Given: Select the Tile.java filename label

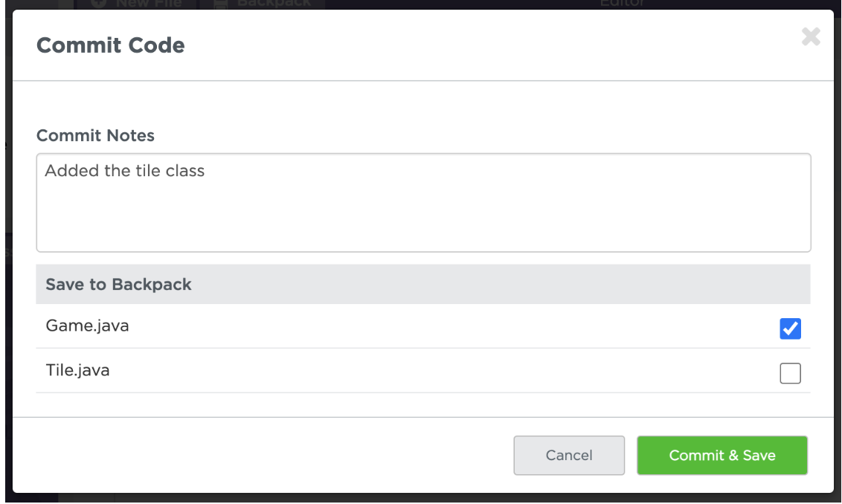Looking at the screenshot, I should point(80,369).
